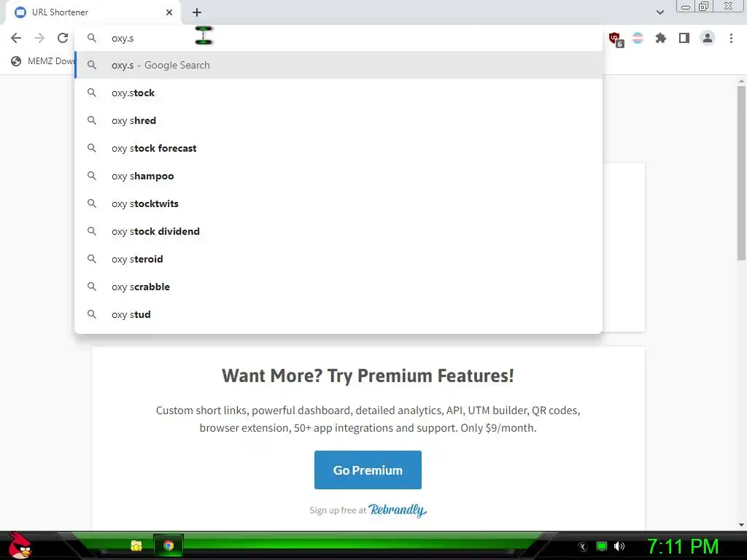Open the Angry Birds start button
This screenshot has width=747, height=560.
point(20,545)
